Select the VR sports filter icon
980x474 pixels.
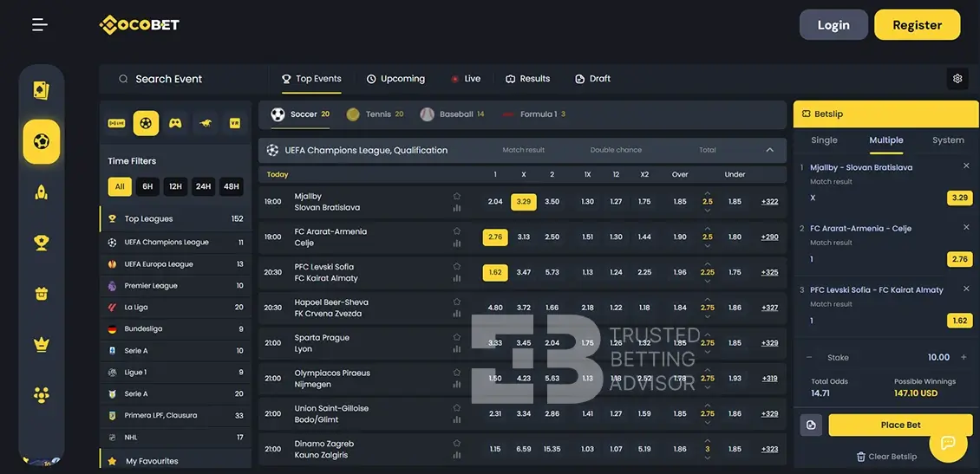point(234,123)
